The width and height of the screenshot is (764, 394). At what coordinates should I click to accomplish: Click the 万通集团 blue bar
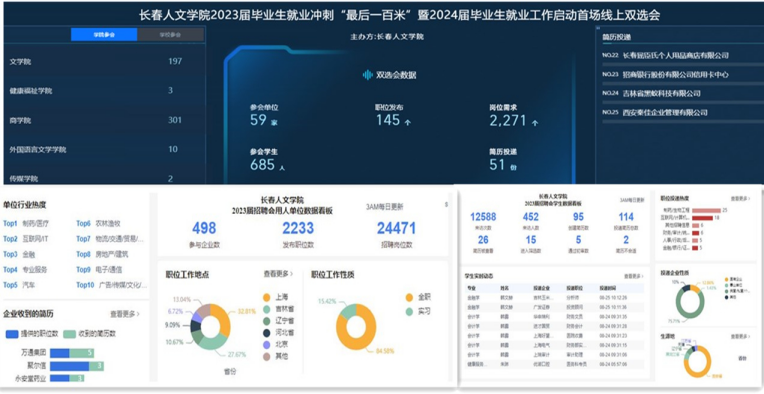point(59,353)
